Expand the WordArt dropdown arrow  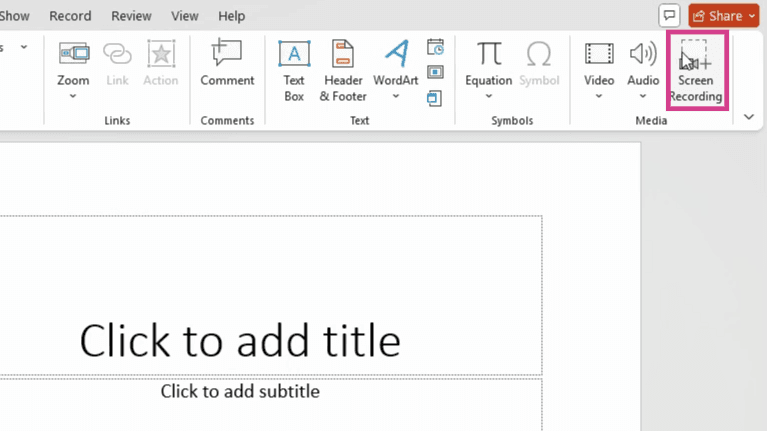(396, 96)
